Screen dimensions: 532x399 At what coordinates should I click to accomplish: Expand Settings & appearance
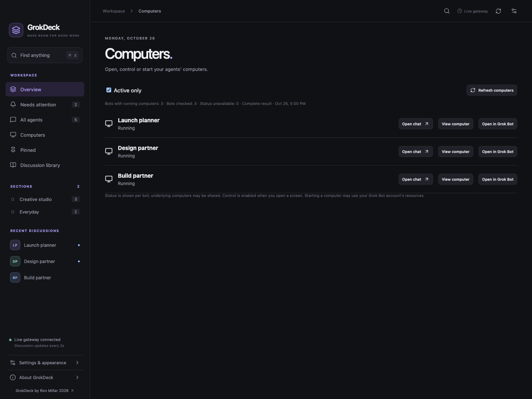click(45, 363)
